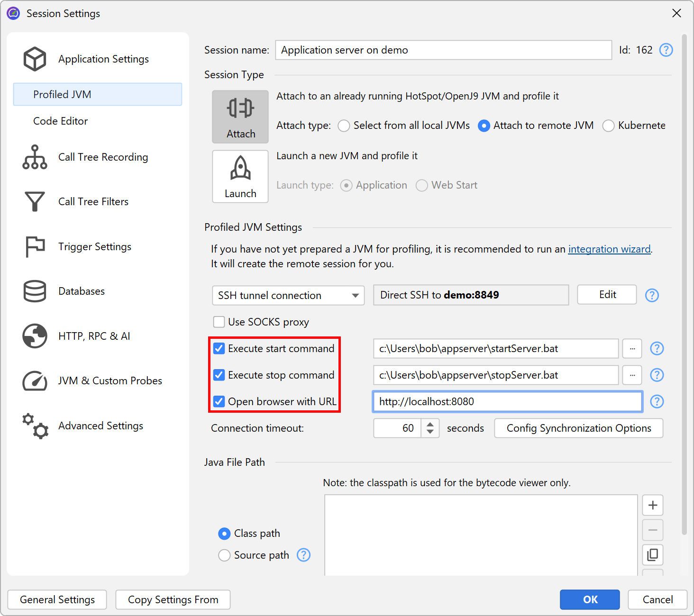Image resolution: width=694 pixels, height=616 pixels.
Task: Open the integration wizard link
Action: (609, 249)
